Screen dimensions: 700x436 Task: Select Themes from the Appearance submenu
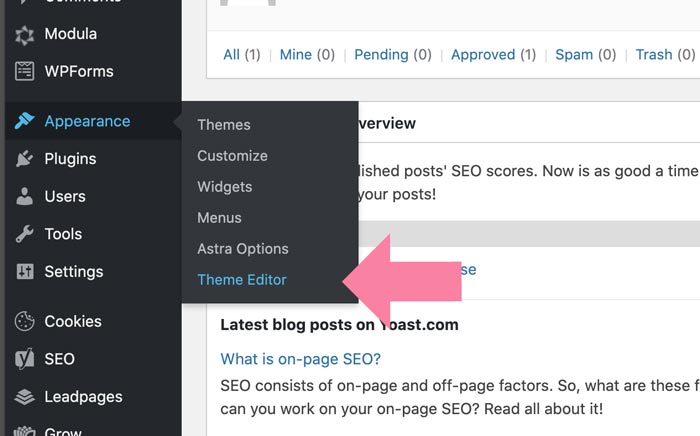click(224, 125)
